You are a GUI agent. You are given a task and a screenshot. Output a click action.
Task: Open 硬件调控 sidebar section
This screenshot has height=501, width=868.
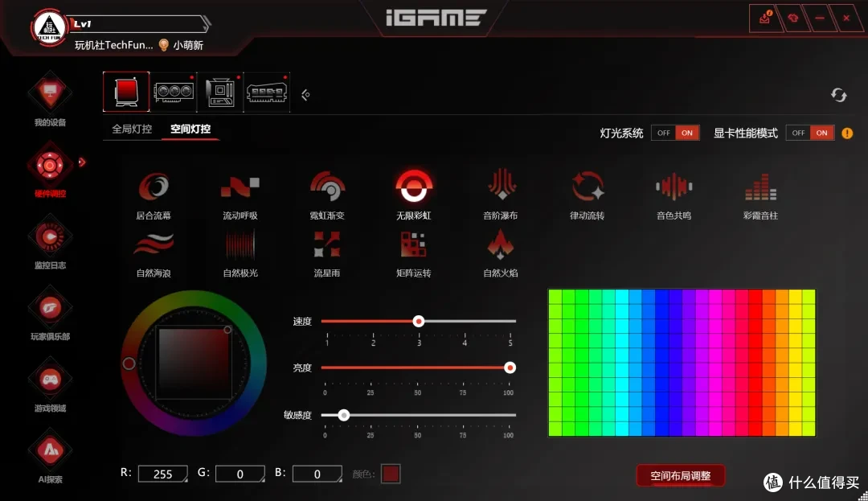[50, 171]
